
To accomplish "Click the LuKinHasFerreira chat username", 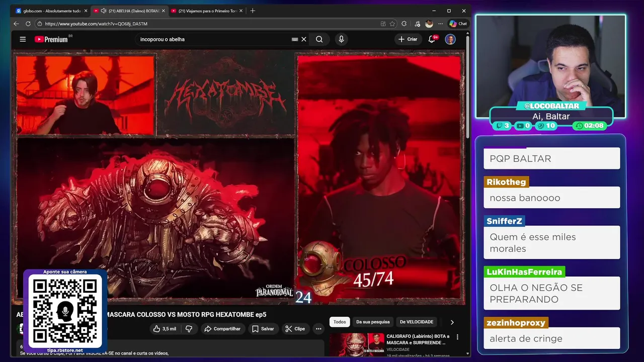I will coord(524,272).
